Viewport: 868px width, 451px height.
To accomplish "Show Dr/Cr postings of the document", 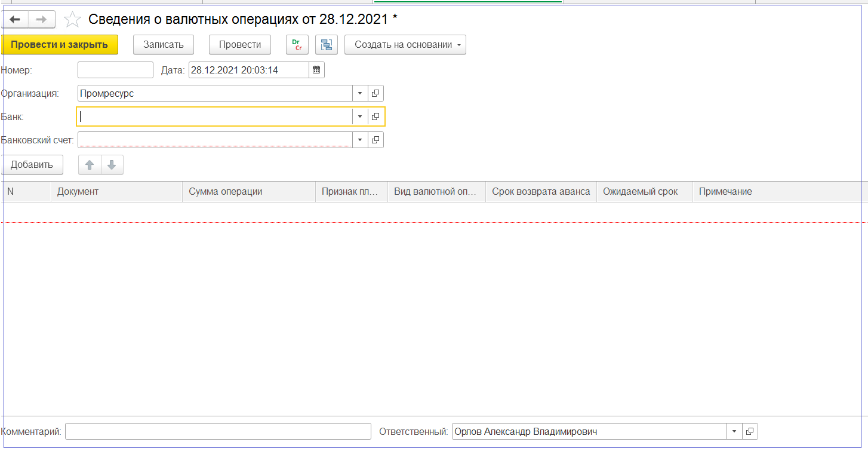I will tap(297, 45).
